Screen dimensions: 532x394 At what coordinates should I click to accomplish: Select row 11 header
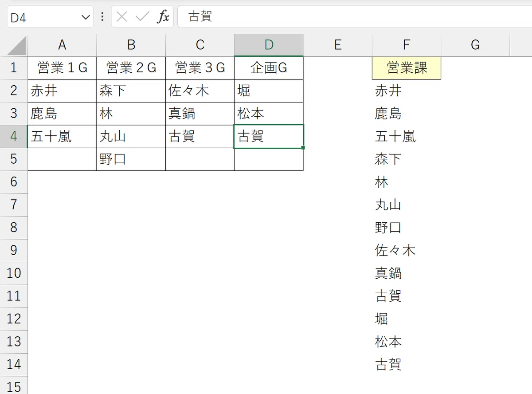coord(14,296)
